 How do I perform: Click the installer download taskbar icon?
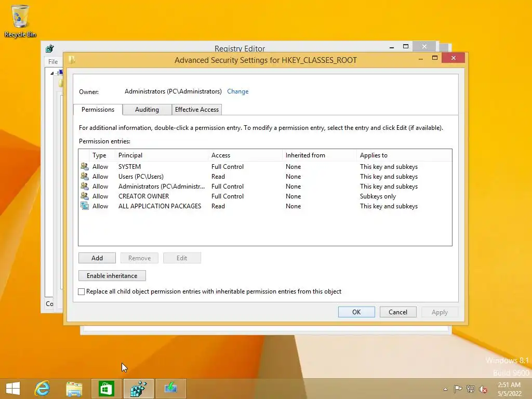[170, 389]
